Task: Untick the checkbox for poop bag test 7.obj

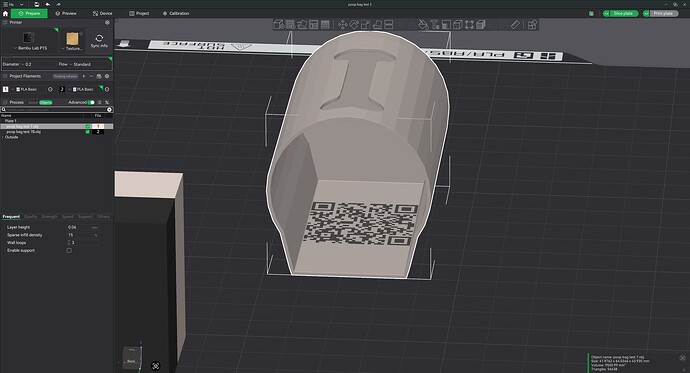Action: [x=88, y=126]
